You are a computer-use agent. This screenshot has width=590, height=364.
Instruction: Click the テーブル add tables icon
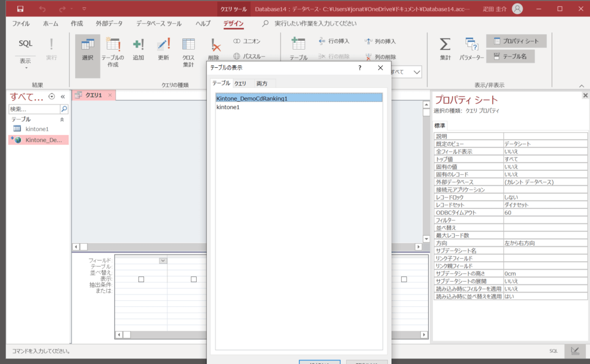(298, 44)
